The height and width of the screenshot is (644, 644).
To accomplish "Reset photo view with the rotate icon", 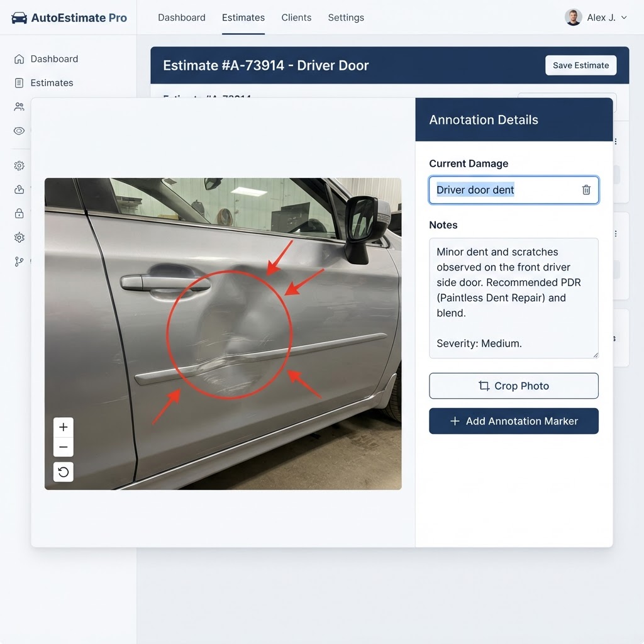I will tap(64, 472).
